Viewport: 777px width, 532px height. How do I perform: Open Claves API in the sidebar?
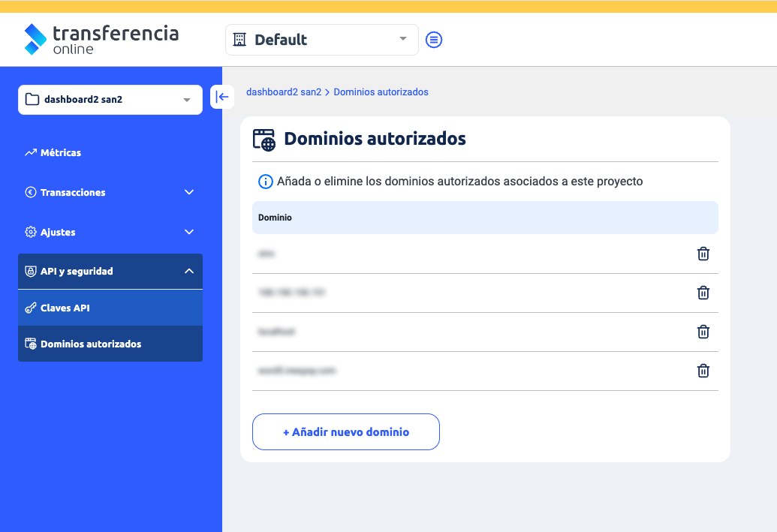pyautogui.click(x=65, y=308)
